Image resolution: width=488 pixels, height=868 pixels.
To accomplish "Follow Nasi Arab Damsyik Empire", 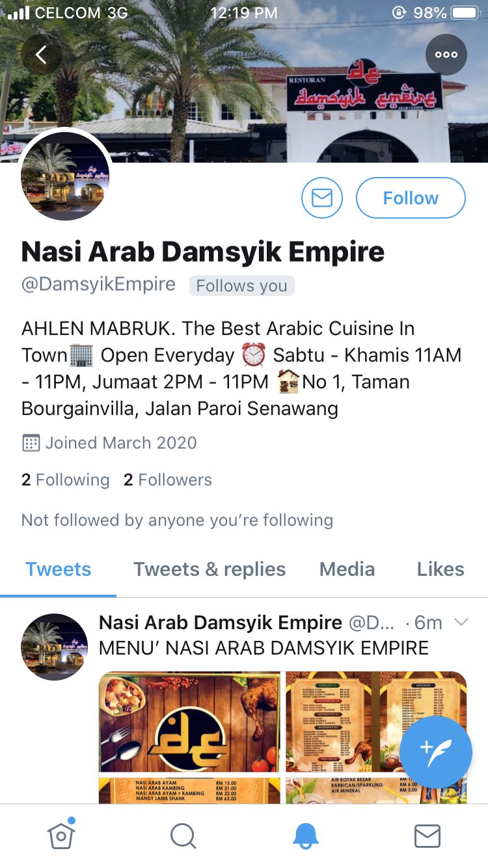I will 411,198.
